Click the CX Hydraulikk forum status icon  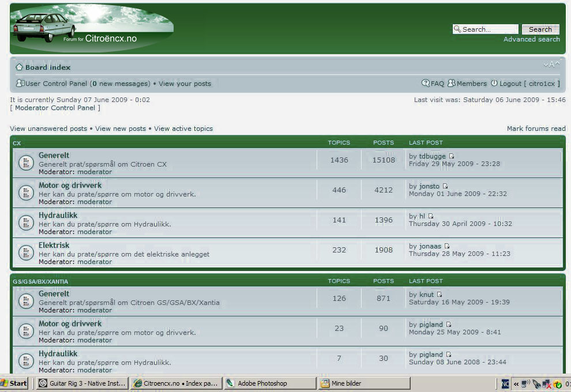click(x=26, y=223)
